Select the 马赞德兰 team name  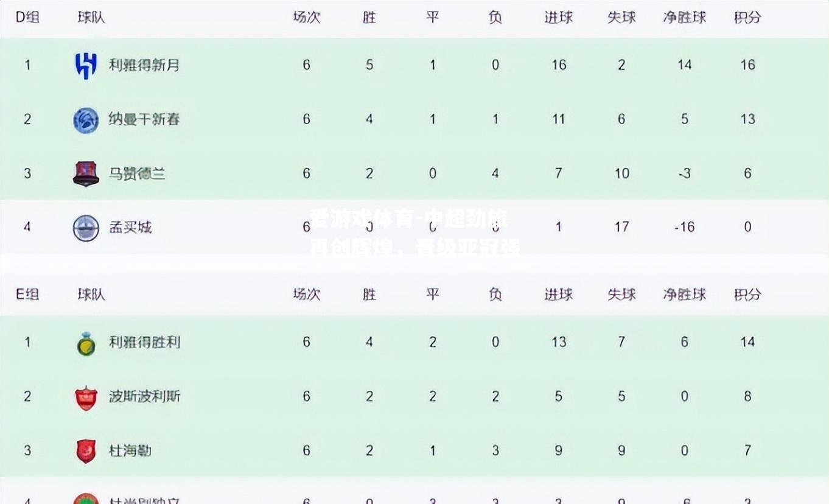coord(137,173)
